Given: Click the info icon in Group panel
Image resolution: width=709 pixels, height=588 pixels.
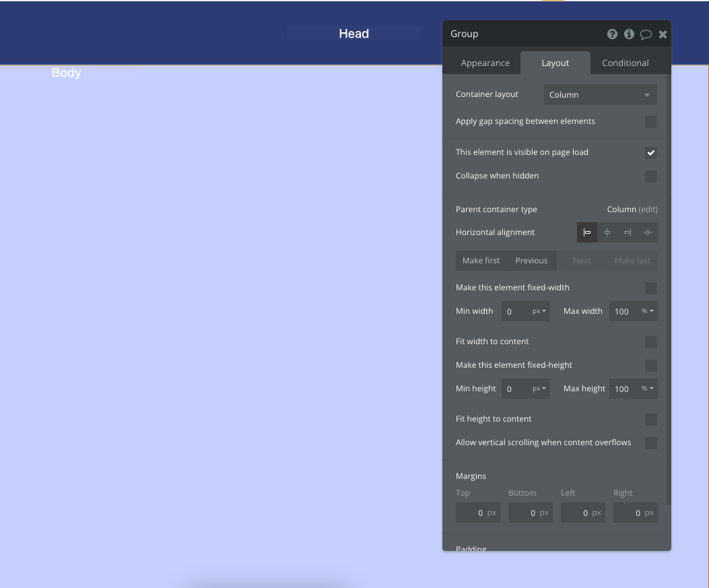Looking at the screenshot, I should point(629,34).
